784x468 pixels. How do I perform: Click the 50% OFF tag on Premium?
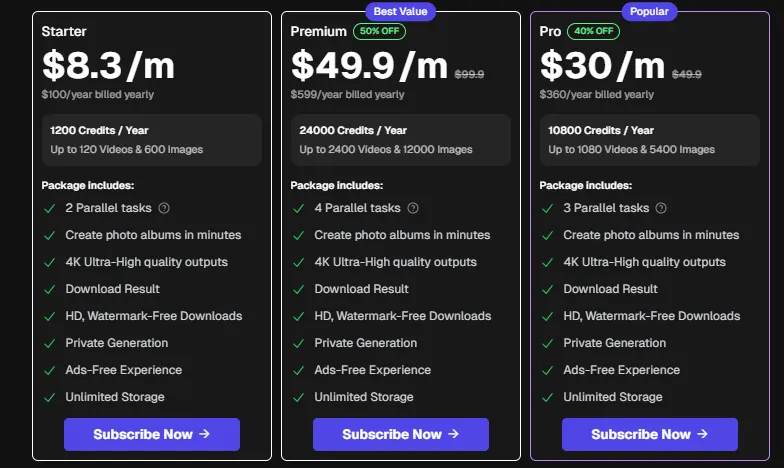click(x=381, y=31)
